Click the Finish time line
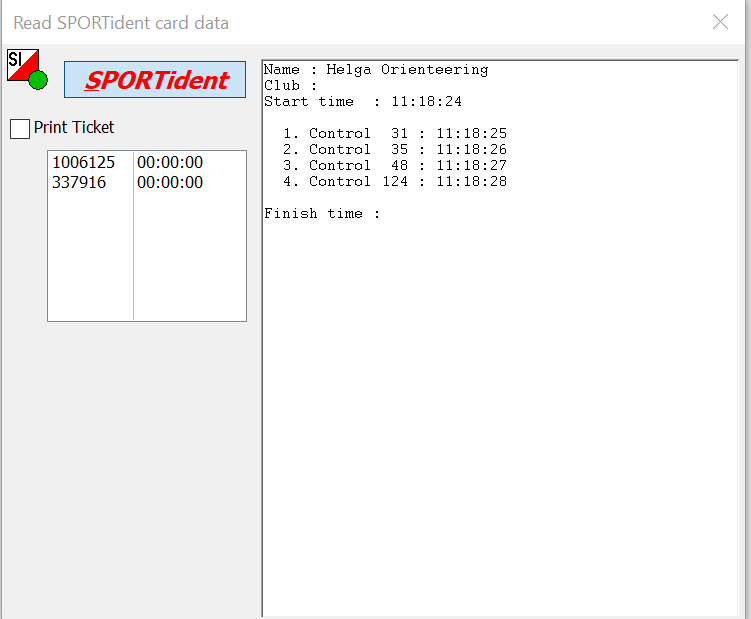The image size is (751, 619). [x=322, y=214]
